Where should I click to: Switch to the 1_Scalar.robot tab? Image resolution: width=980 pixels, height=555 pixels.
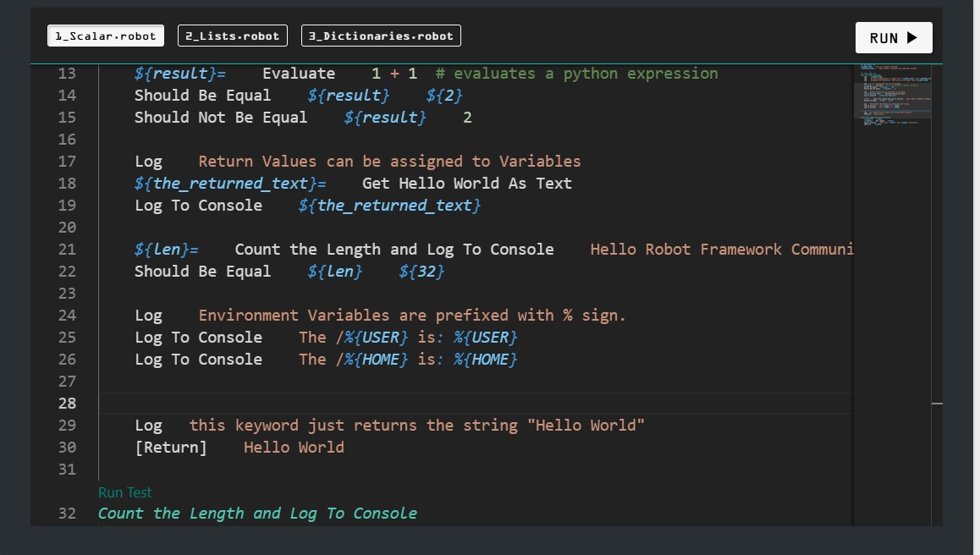coord(106,36)
